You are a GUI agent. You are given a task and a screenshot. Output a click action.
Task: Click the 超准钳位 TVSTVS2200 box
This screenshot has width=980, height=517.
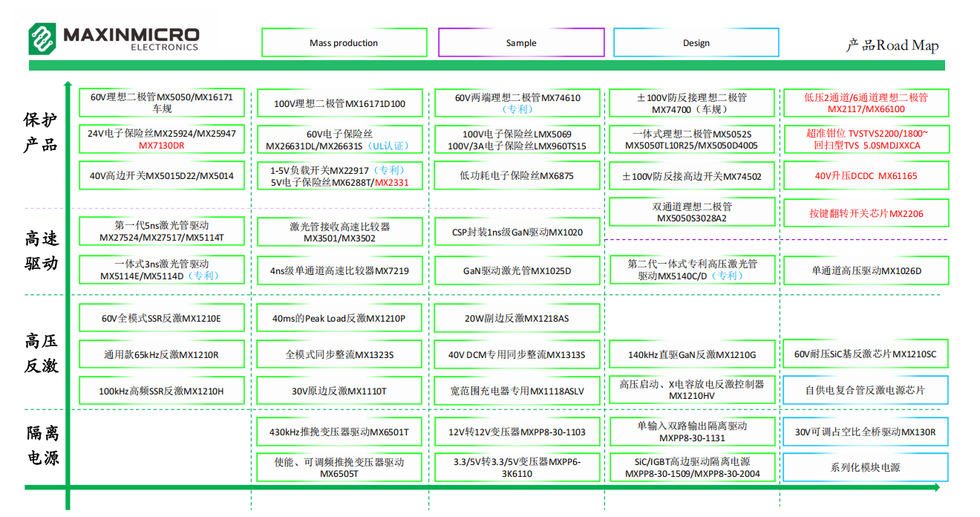pos(866,140)
